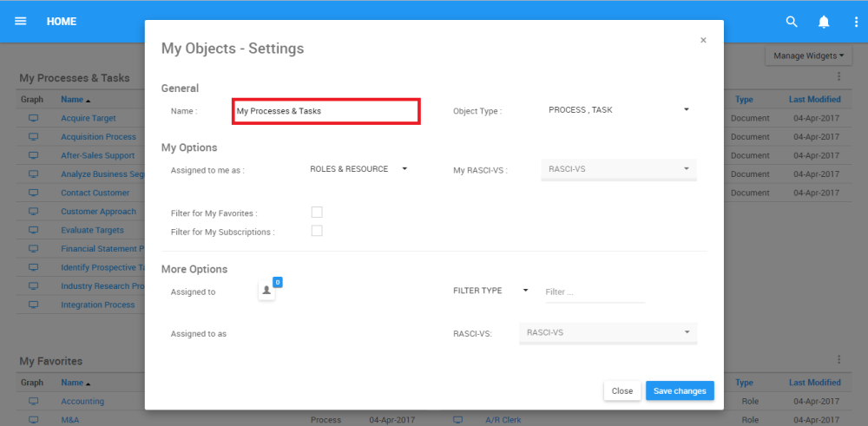Open My Processes & Tasks widget options dots
The width and height of the screenshot is (868, 426).
839,77
